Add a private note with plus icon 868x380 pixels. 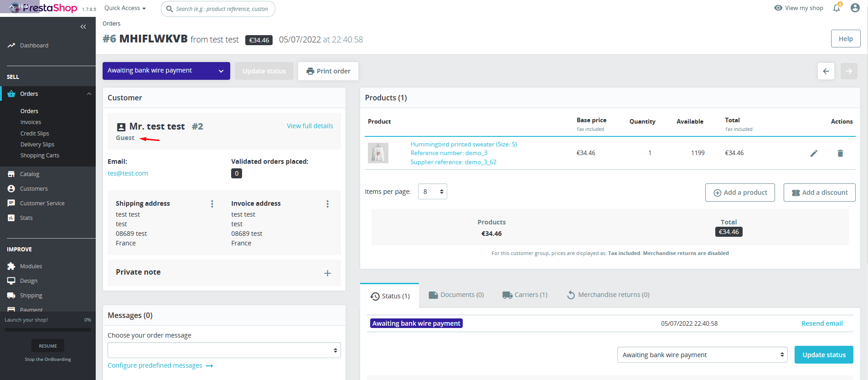coord(327,273)
